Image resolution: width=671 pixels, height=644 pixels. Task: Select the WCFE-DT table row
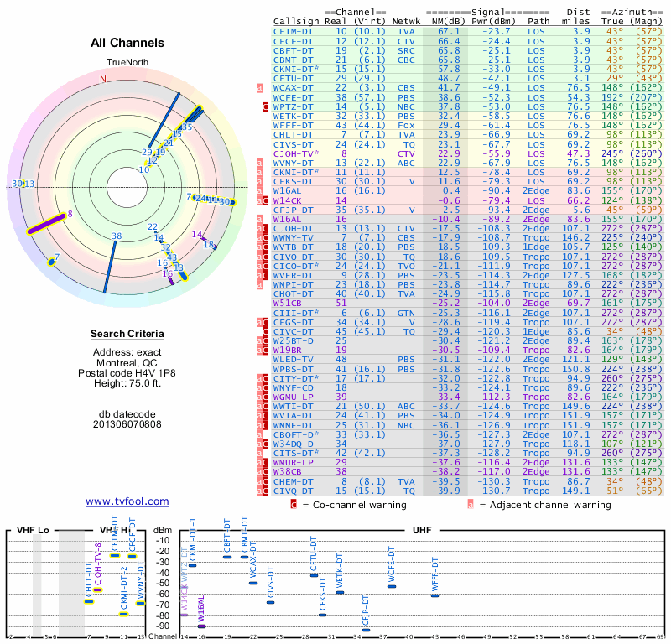(x=468, y=97)
